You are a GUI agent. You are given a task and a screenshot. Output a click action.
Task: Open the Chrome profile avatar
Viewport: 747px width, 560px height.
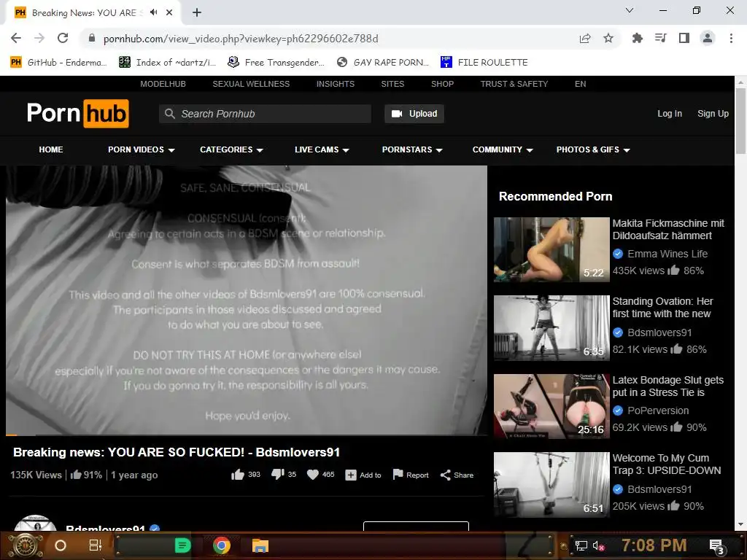[x=708, y=38]
